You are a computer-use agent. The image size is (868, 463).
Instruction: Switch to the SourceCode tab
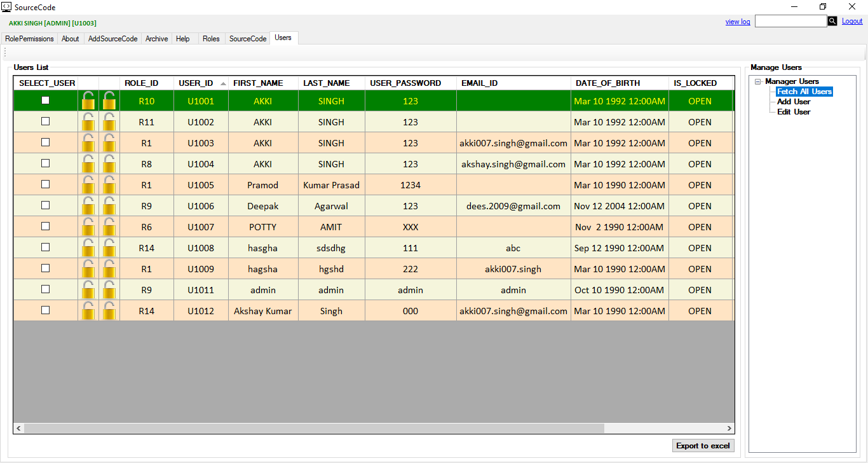(x=248, y=39)
